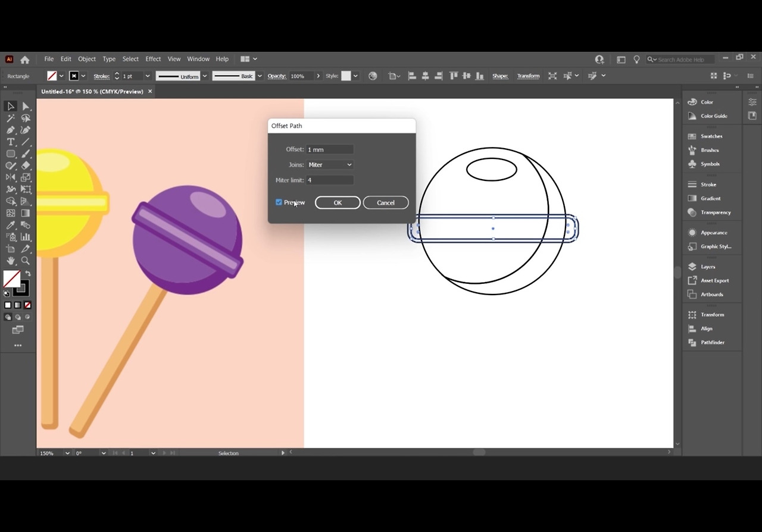Select the Curvature tool
Viewport: 762px width, 532px height.
[x=26, y=130]
